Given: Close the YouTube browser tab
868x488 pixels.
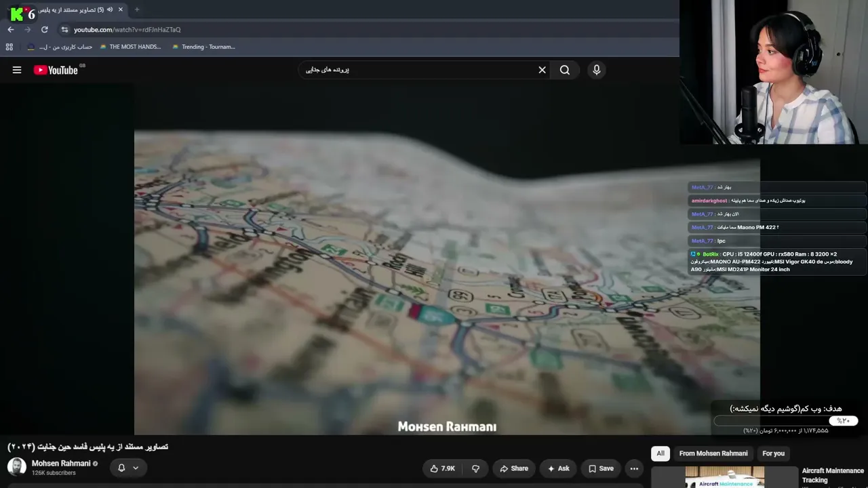Looking at the screenshot, I should (121, 9).
